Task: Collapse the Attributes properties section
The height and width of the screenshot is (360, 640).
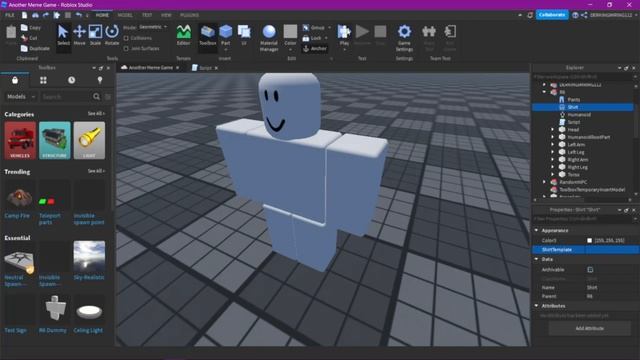Action: click(x=536, y=306)
